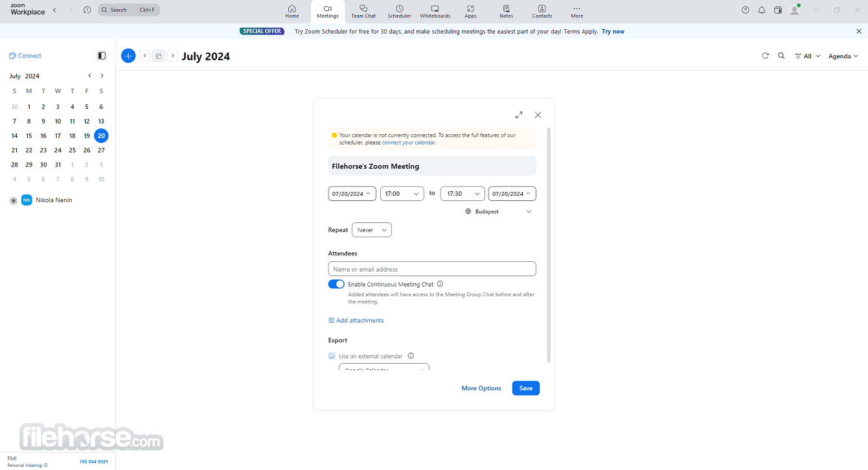Click the NN avatar for Nikola Nenin
The height and width of the screenshot is (470, 868).
(27, 200)
